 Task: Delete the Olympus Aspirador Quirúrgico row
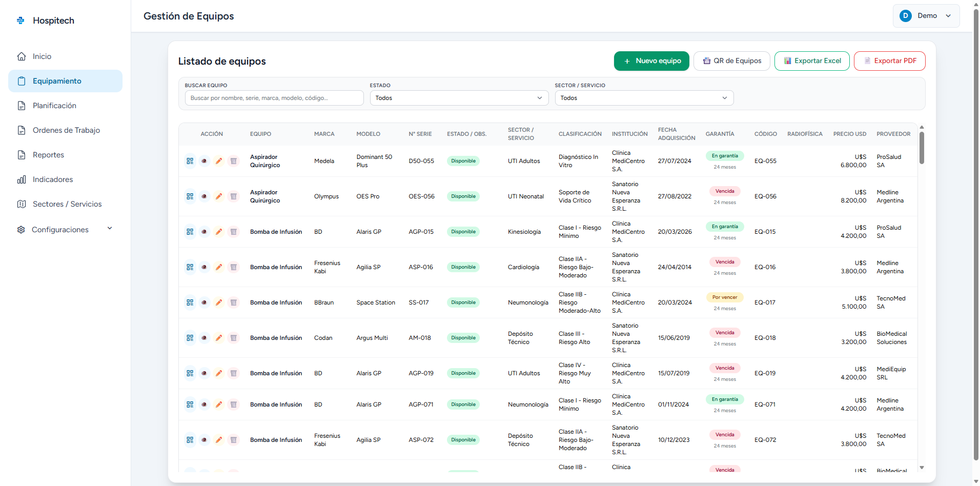233,196
